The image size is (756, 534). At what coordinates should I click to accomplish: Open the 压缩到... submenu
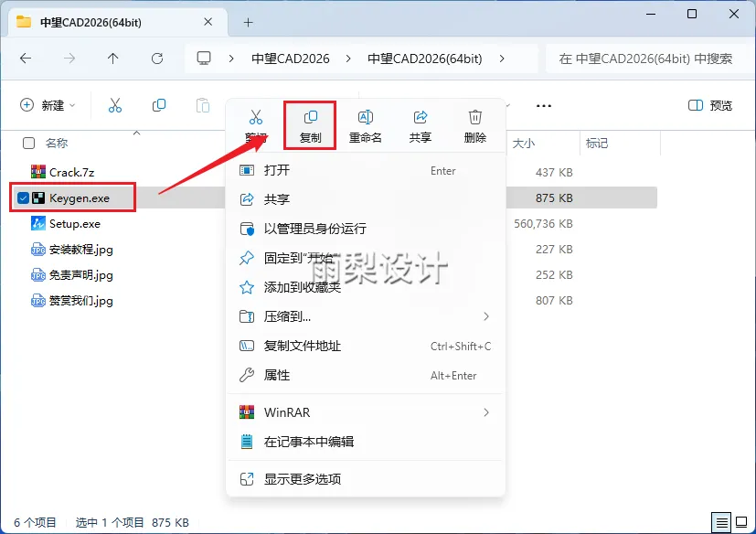coord(366,316)
